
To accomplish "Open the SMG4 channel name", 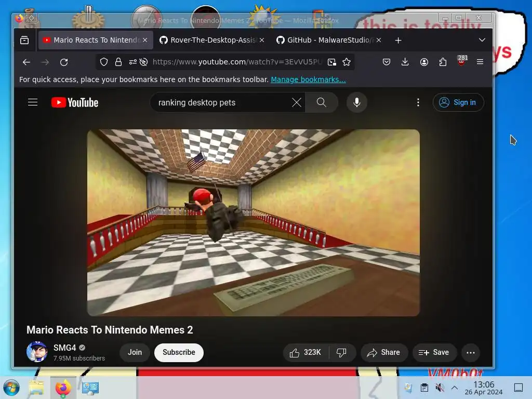I will (x=64, y=348).
